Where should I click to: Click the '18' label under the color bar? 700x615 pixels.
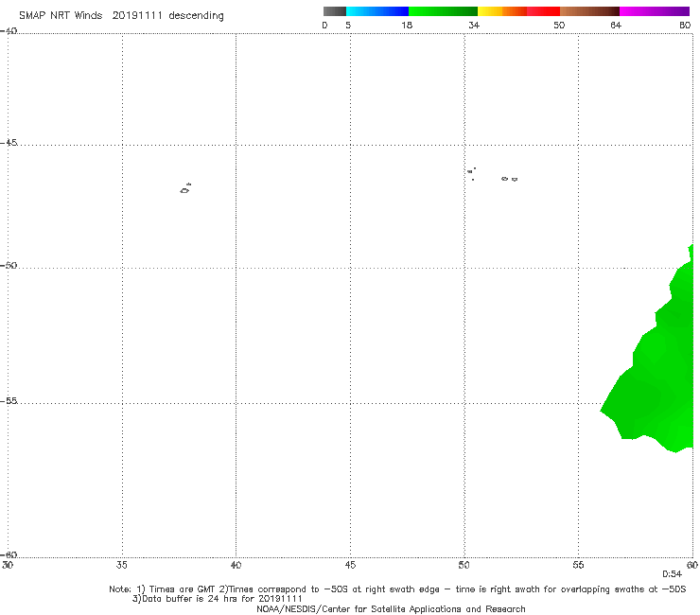[407, 25]
